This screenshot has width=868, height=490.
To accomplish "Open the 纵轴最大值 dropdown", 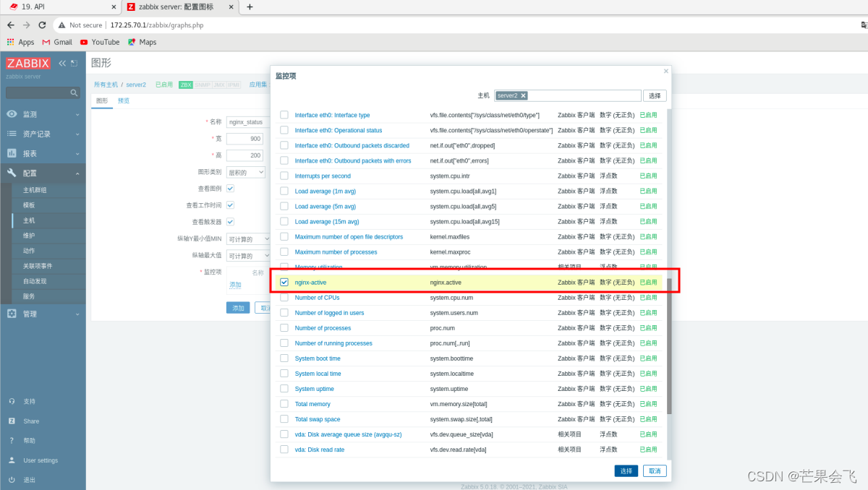I will [248, 256].
